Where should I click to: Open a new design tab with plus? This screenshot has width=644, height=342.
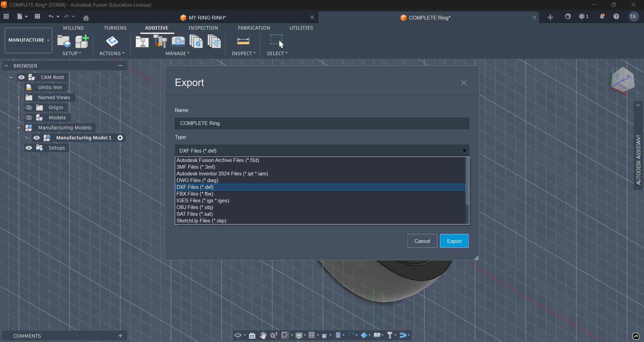(550, 17)
